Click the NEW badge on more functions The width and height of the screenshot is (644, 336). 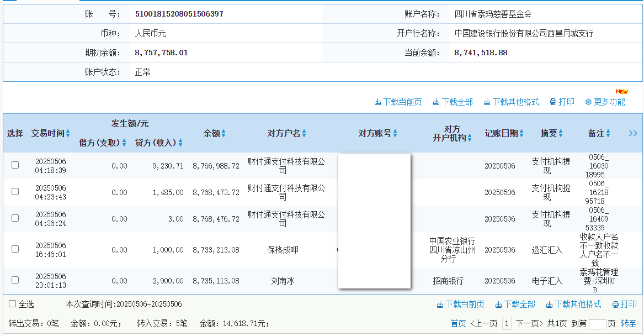click(622, 91)
